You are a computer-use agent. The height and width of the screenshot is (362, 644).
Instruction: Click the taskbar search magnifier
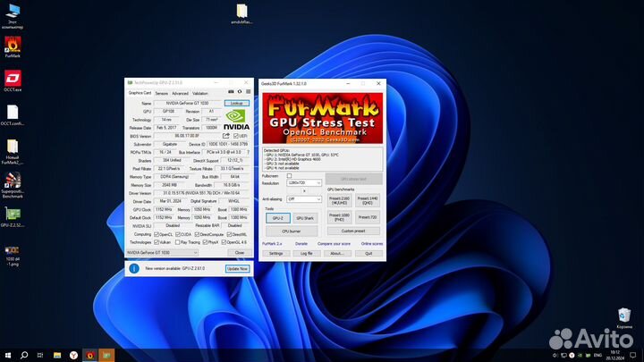click(24, 355)
